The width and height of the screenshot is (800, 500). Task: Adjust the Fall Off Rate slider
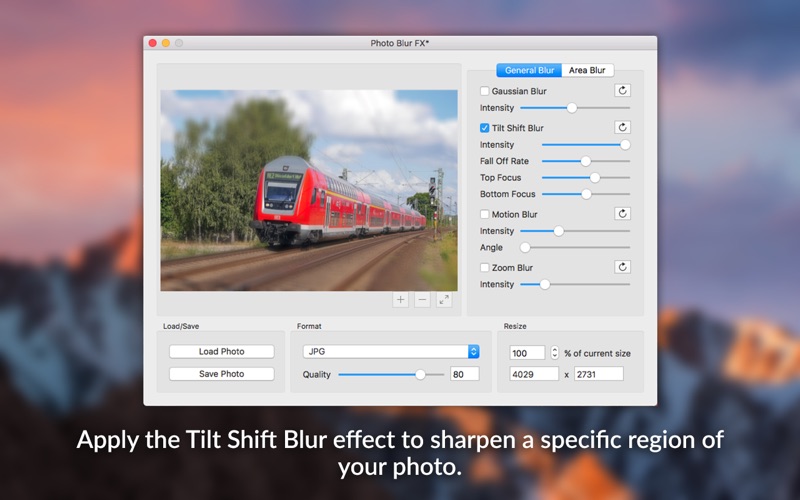tap(586, 161)
